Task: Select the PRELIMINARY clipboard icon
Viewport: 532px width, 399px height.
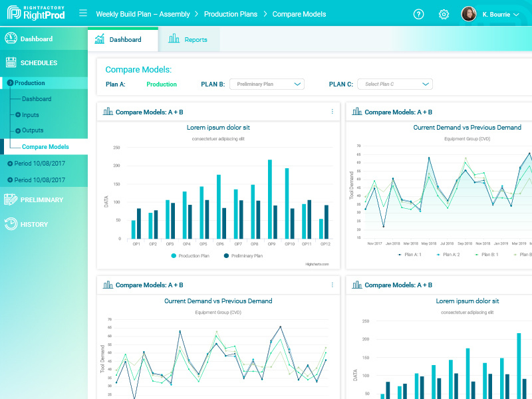Action: click(x=11, y=199)
